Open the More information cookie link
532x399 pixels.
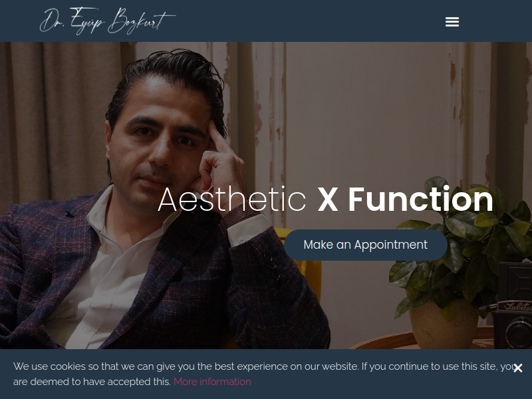click(212, 382)
